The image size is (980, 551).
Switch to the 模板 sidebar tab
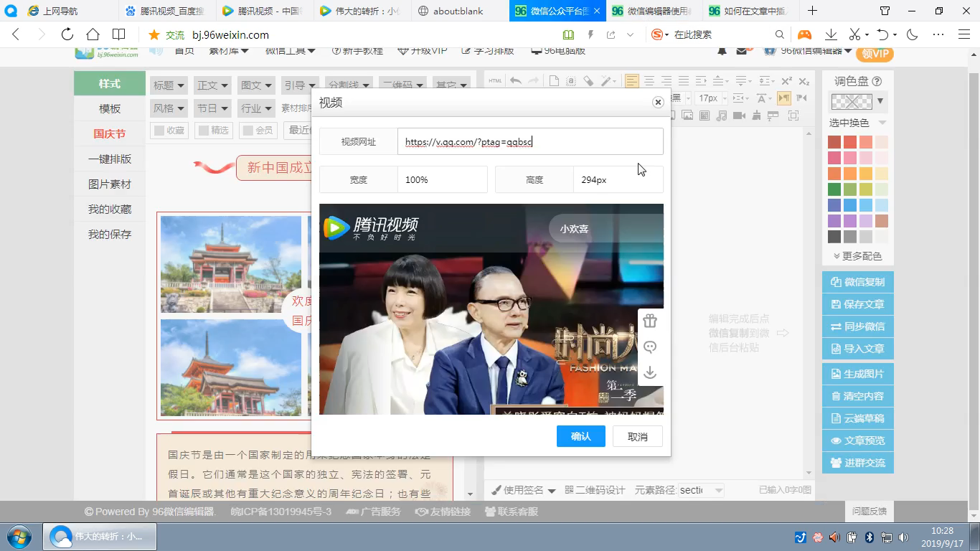point(110,109)
